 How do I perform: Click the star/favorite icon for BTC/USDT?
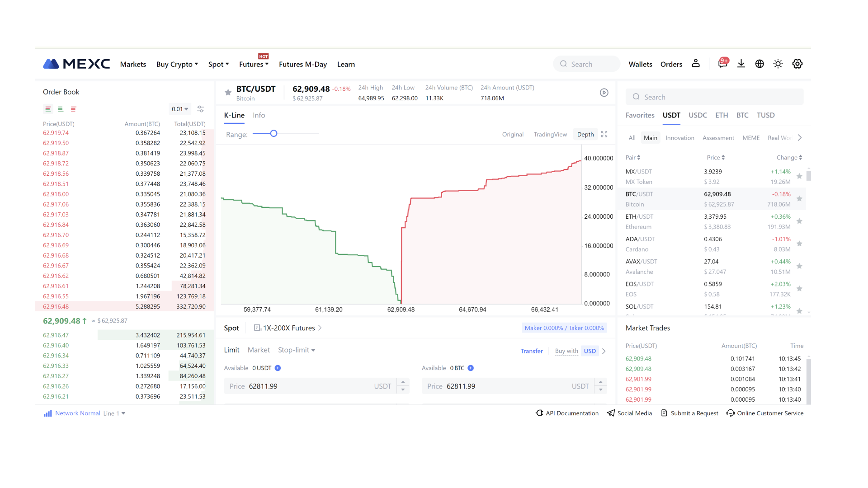(799, 198)
